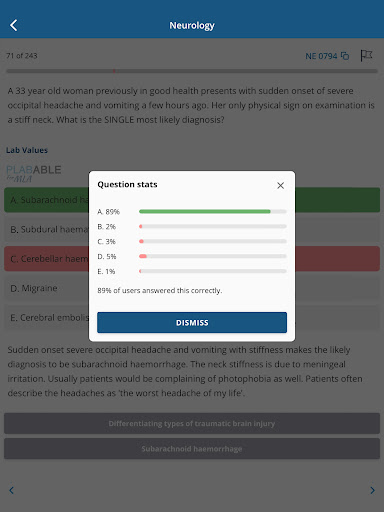Go to the next question arrow

(x=372, y=490)
